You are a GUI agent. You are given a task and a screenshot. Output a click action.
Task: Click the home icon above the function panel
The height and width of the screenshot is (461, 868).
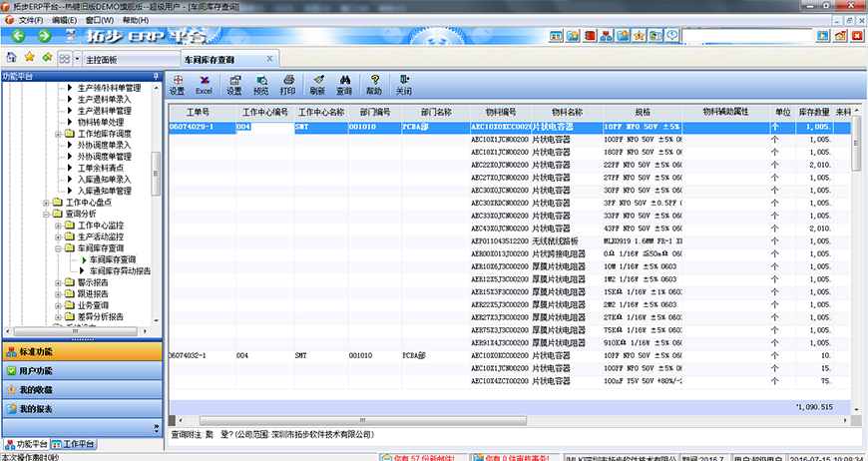click(11, 57)
